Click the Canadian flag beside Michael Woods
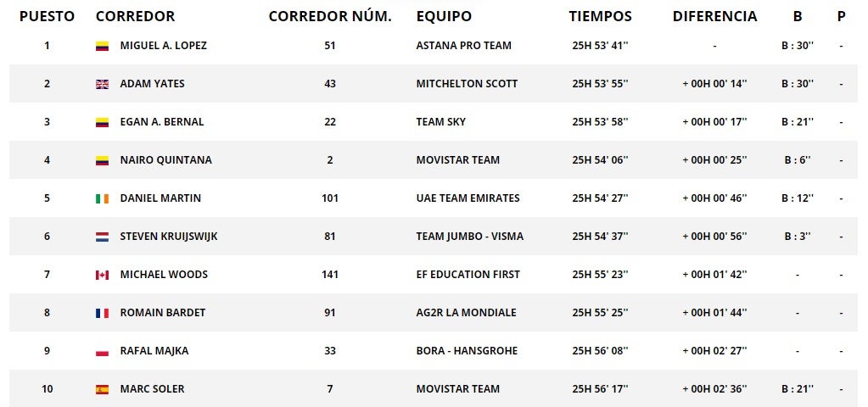Image resolution: width=868 pixels, height=407 pixels. tap(102, 275)
